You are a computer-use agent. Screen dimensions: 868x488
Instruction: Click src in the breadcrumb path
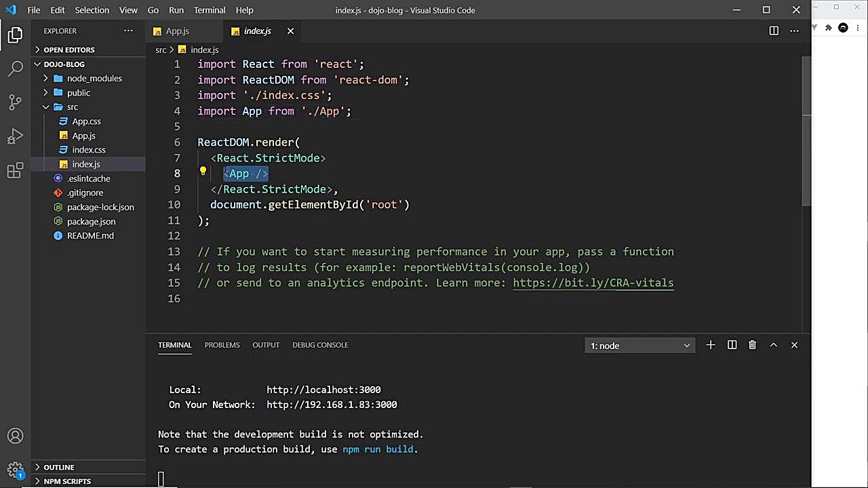(161, 49)
